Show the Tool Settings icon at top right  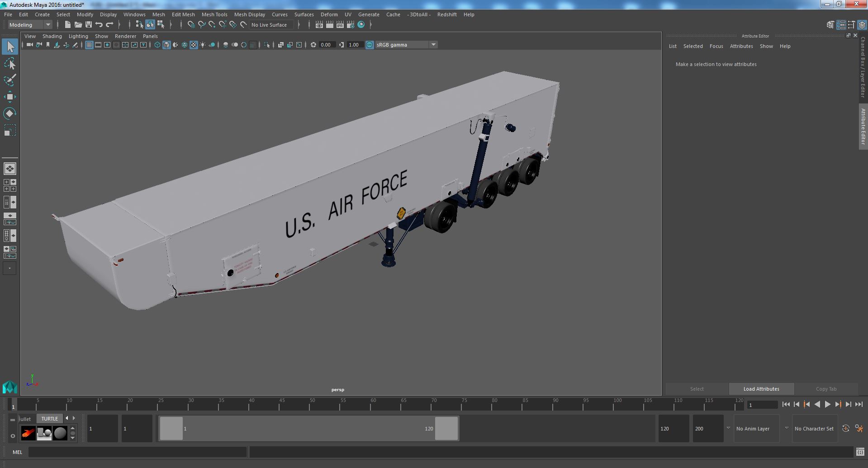(851, 25)
